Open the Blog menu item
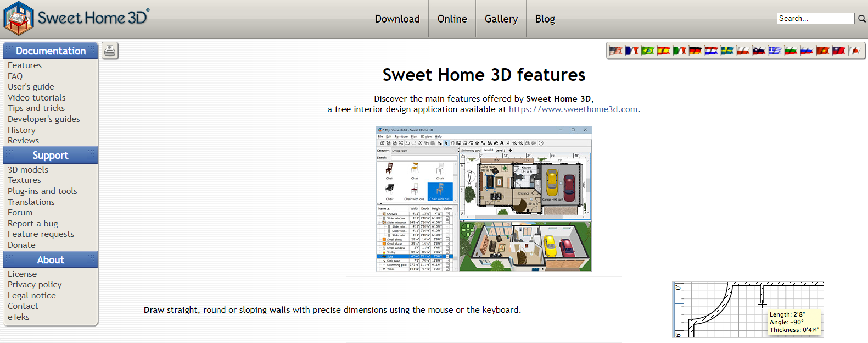This screenshot has width=868, height=343. [545, 19]
